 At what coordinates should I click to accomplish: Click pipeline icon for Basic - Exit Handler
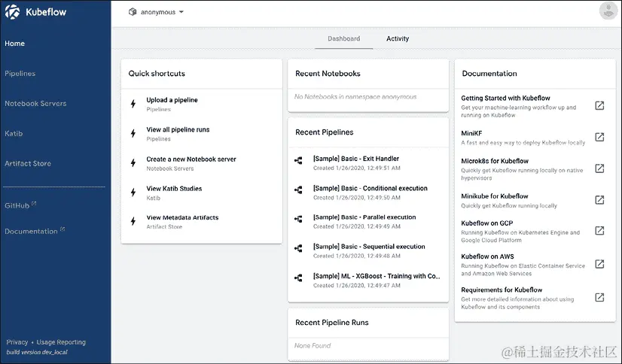coord(298,160)
